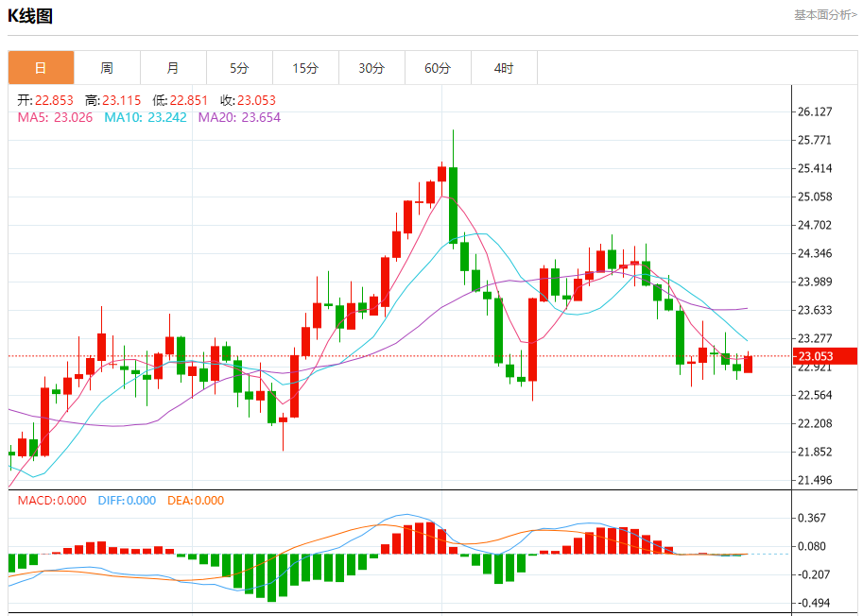Click the 开:22.853 opening price value
This screenshot has width=863, height=616.
[45, 100]
